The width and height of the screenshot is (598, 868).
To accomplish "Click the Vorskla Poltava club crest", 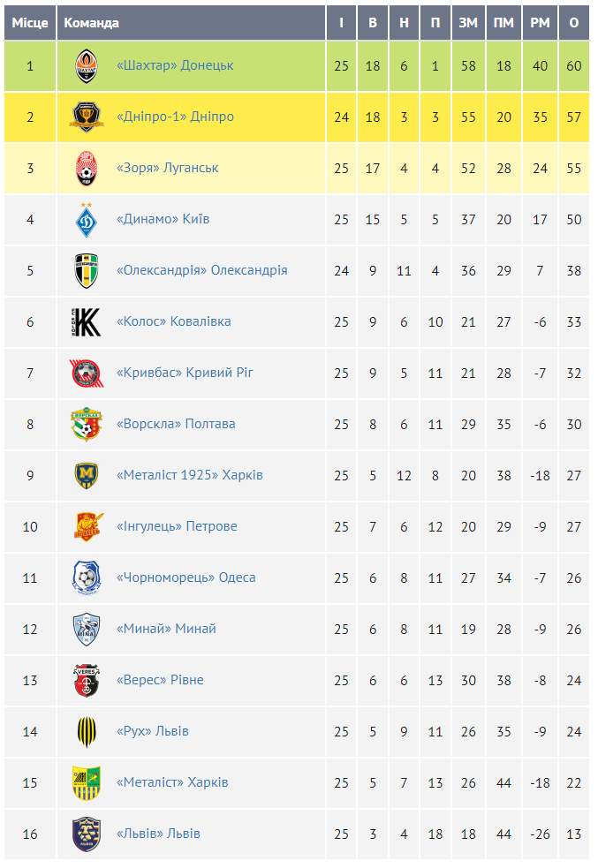I will coord(87,425).
